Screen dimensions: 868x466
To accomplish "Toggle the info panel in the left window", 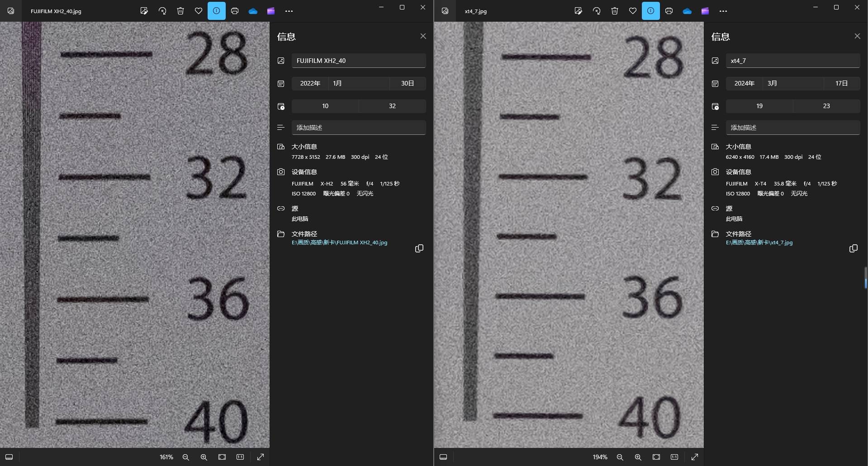I will point(217,11).
